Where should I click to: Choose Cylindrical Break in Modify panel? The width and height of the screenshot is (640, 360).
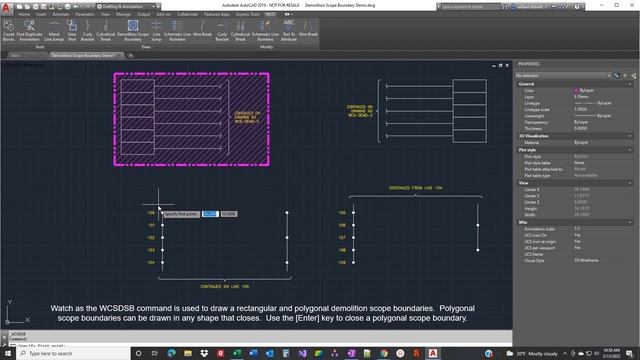[x=240, y=31]
